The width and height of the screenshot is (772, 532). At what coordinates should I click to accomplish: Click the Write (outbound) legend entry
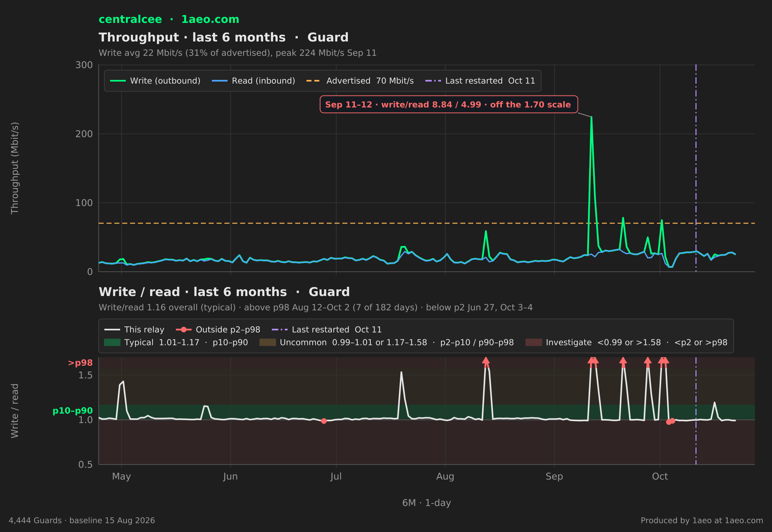coord(155,81)
